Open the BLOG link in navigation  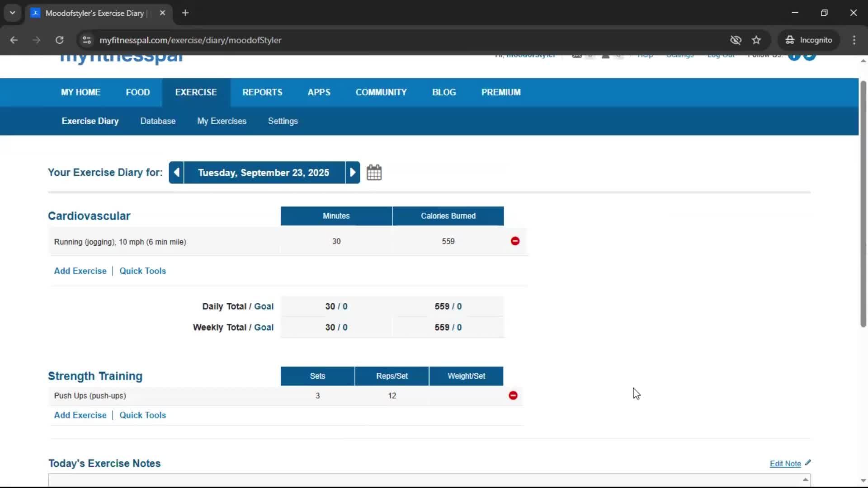point(444,92)
